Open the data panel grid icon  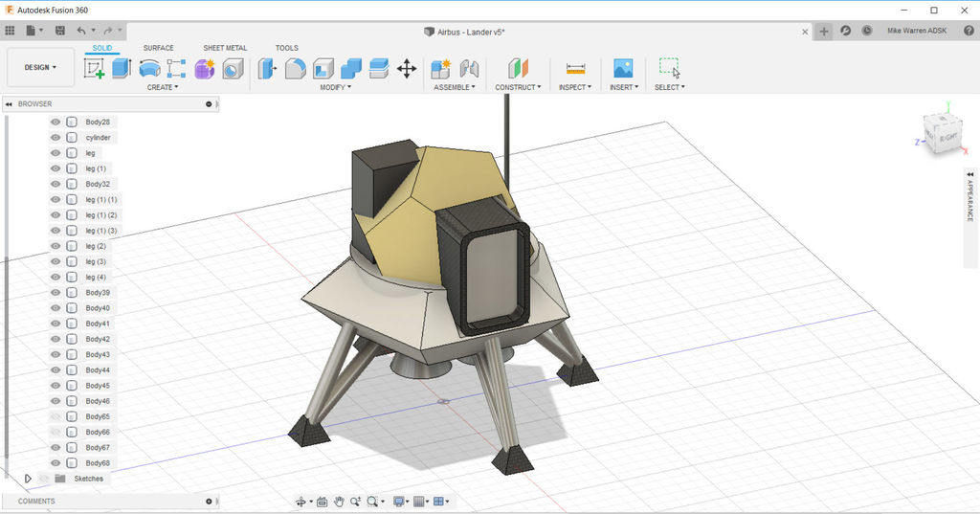click(x=10, y=30)
